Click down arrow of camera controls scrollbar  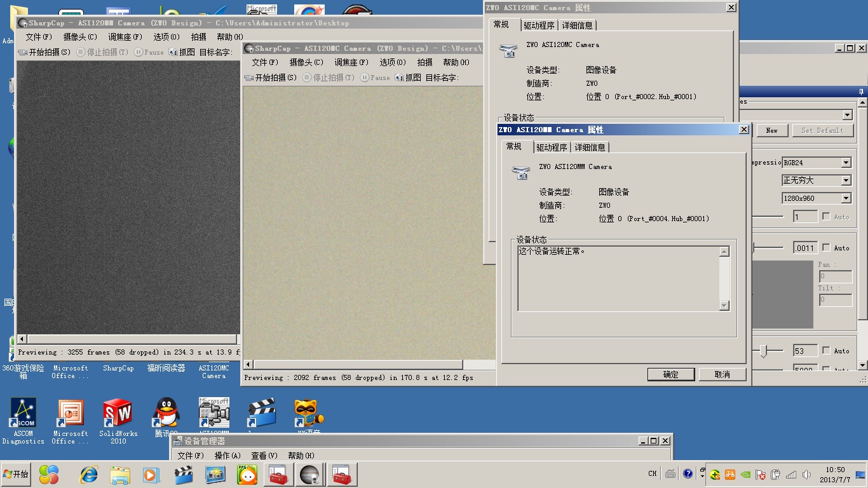(x=862, y=365)
